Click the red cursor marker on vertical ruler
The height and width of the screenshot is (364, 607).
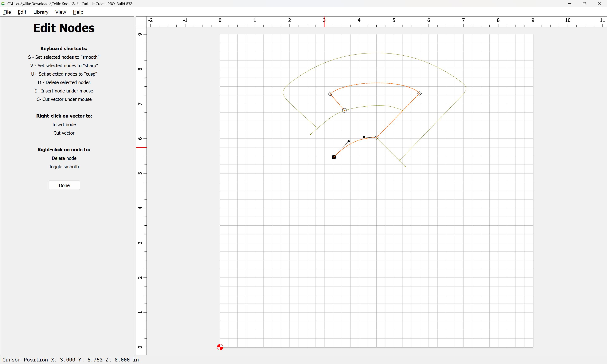(x=141, y=147)
